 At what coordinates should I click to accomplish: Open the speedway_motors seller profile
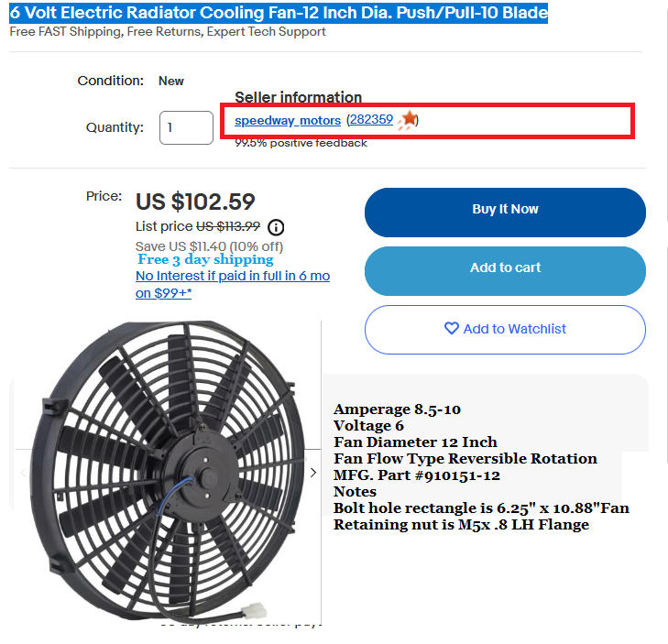288,120
